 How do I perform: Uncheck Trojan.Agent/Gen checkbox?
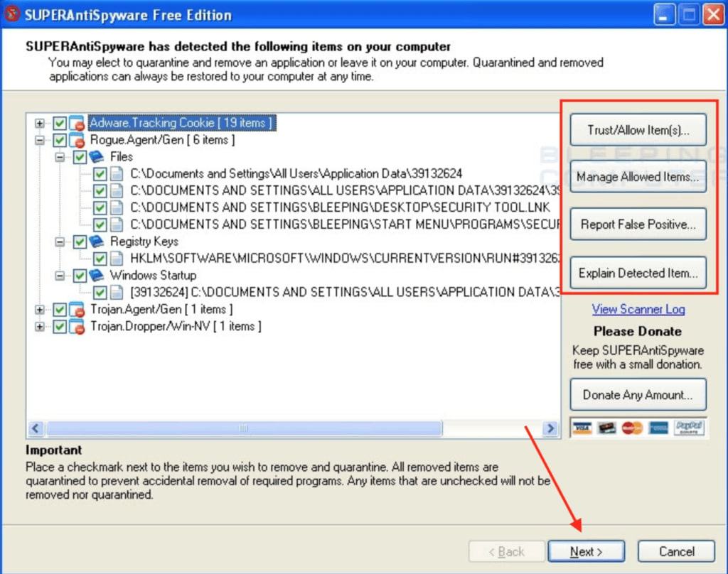[60, 310]
